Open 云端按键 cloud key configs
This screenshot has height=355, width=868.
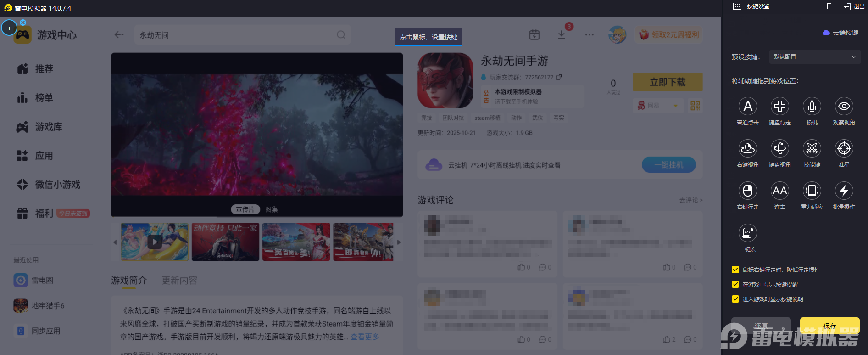pyautogui.click(x=840, y=33)
